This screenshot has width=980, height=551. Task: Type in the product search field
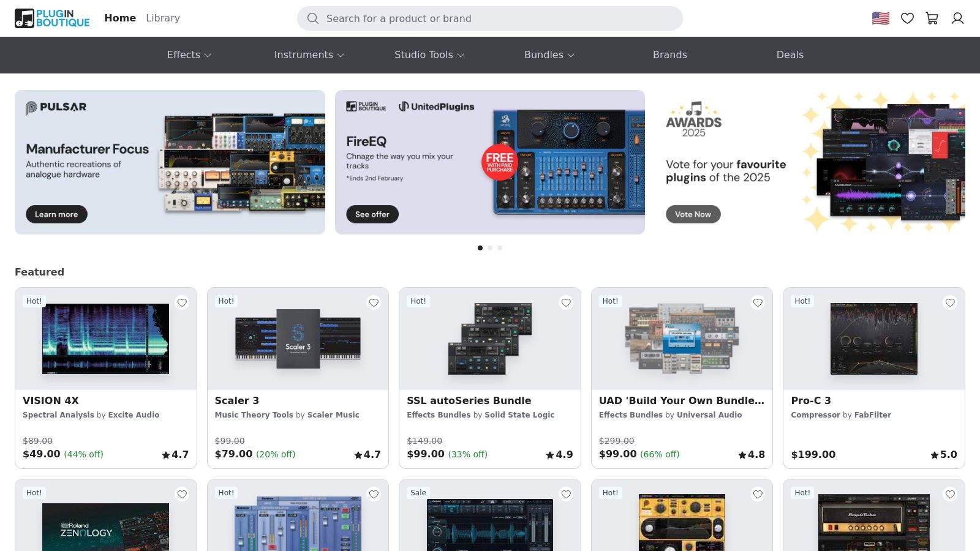point(490,18)
